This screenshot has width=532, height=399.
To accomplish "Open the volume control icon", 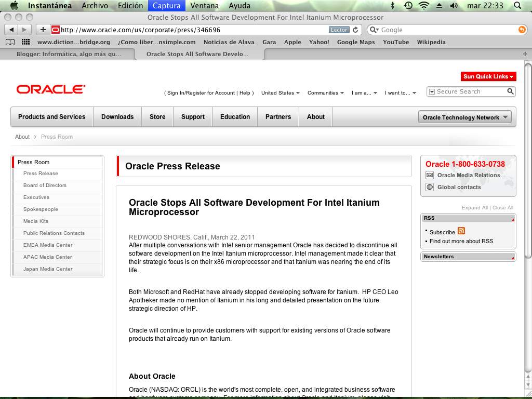I will click(x=454, y=5).
